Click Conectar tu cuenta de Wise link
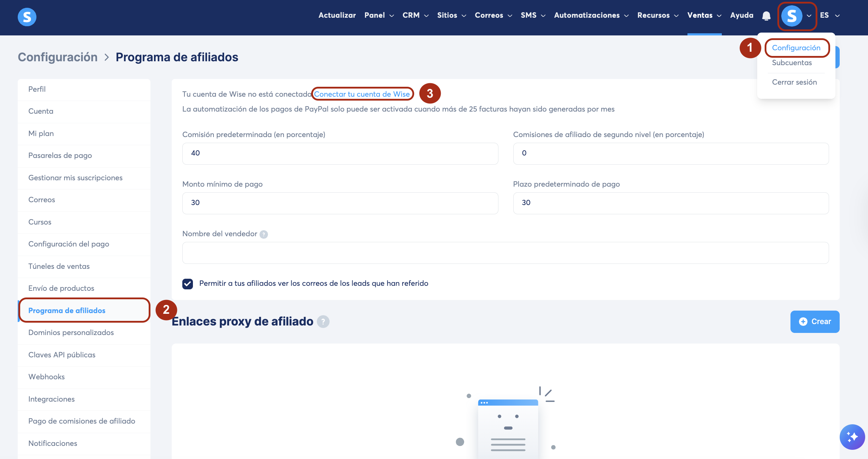The width and height of the screenshot is (868, 459). point(362,94)
